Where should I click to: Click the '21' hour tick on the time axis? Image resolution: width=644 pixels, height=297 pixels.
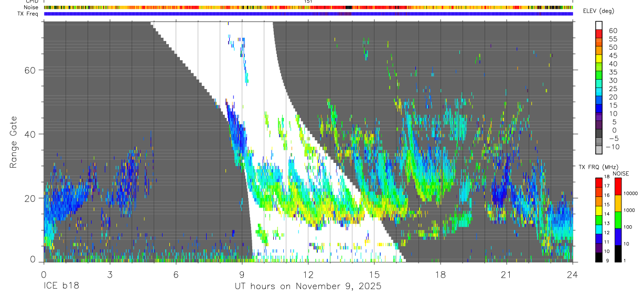coord(506,274)
